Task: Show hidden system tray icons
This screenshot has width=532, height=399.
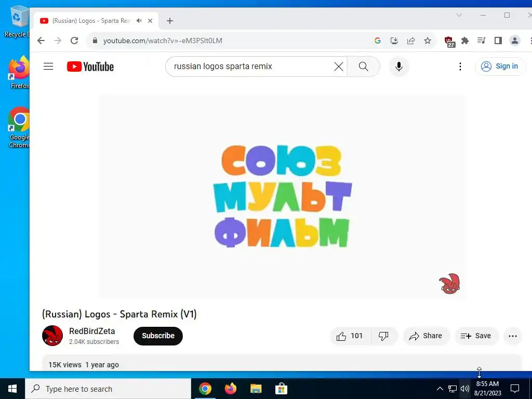Action: click(x=440, y=389)
